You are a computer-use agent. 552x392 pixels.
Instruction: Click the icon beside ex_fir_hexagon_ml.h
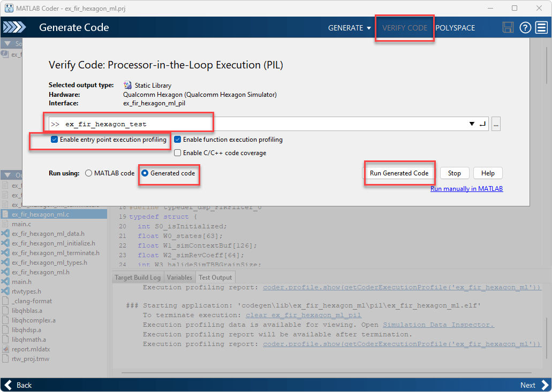5,272
